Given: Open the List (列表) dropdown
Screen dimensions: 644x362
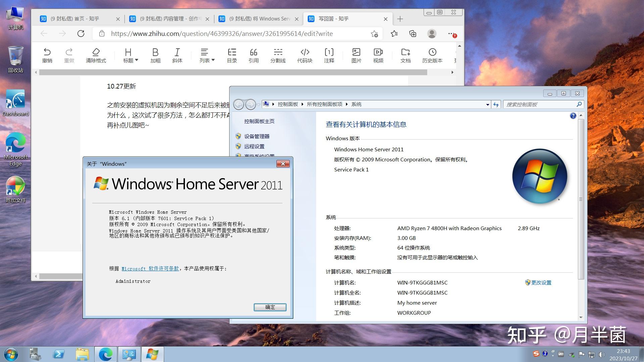Looking at the screenshot, I should coord(207,55).
